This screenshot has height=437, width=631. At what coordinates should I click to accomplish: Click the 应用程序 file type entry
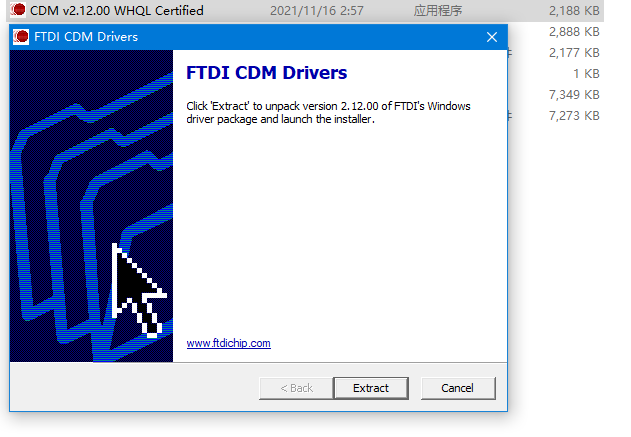pyautogui.click(x=438, y=10)
